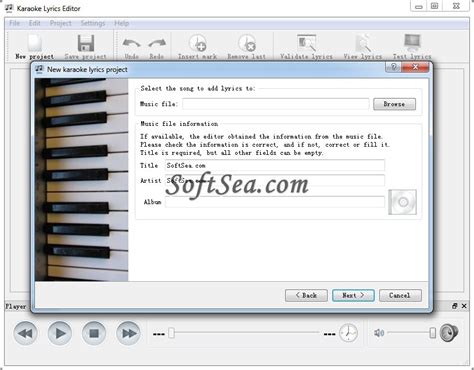
Task: Click the rewind button in the player
Action: point(25,333)
